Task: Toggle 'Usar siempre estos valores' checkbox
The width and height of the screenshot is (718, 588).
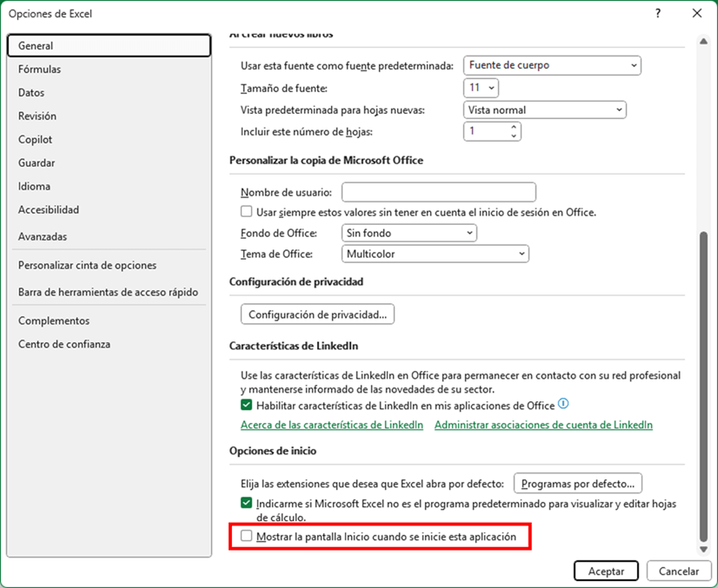Action: coord(246,211)
